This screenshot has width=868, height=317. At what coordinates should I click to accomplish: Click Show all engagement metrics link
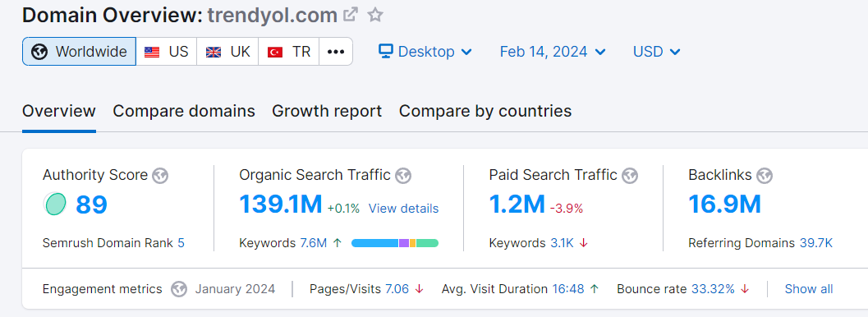(x=808, y=289)
